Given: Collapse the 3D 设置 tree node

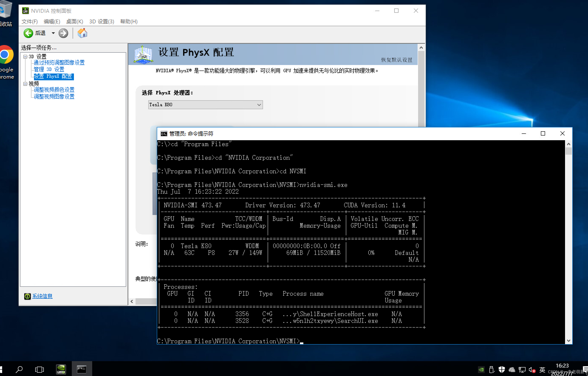Looking at the screenshot, I should (25, 57).
